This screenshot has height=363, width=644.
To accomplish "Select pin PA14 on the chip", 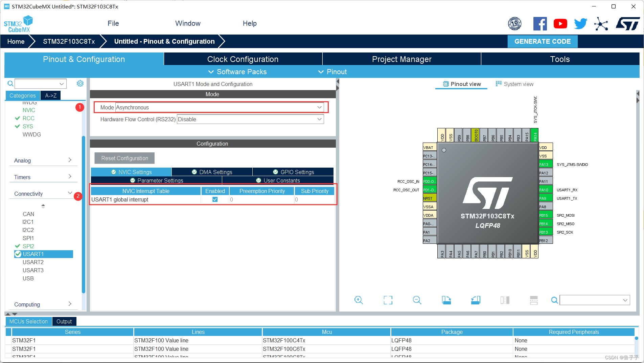I will pyautogui.click(x=535, y=135).
